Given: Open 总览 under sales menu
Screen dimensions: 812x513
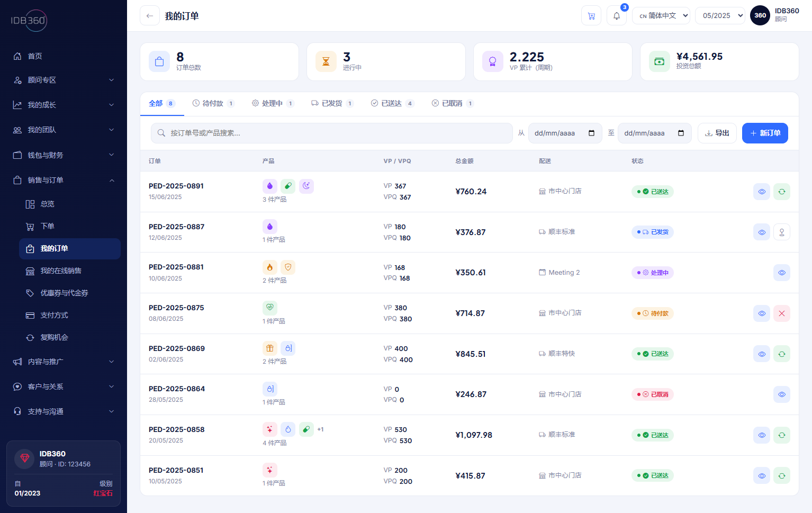Looking at the screenshot, I should (70, 204).
